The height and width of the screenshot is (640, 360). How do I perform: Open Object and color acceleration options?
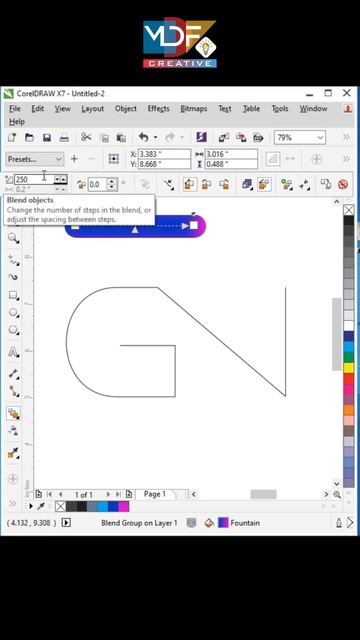(x=247, y=184)
